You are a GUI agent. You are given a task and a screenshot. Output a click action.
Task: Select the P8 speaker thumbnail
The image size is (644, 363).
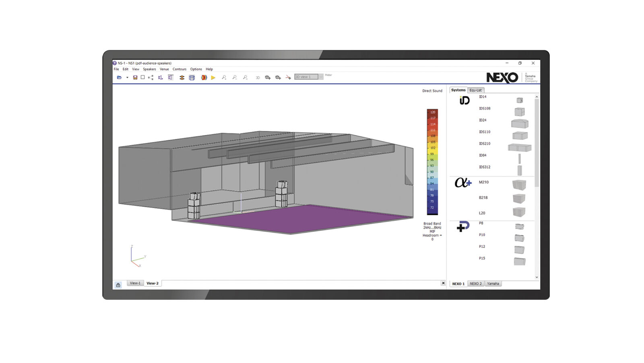click(x=520, y=227)
